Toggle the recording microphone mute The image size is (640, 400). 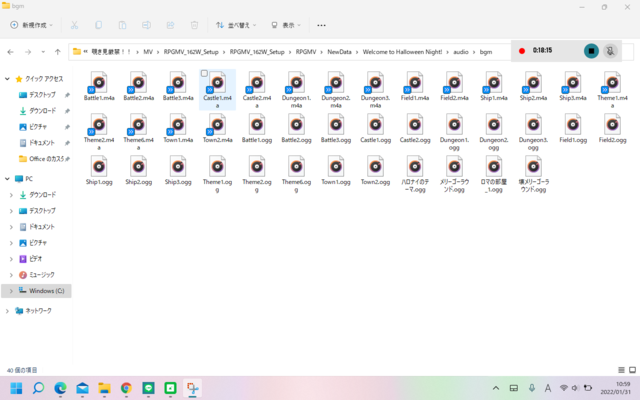(x=610, y=51)
